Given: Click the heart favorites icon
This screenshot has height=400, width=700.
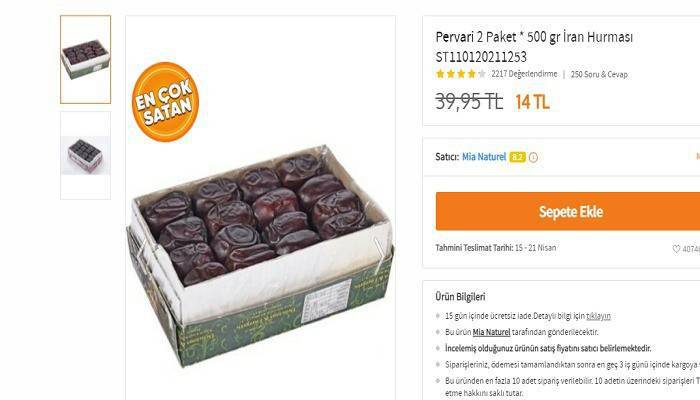Looking at the screenshot, I should pos(676,249).
